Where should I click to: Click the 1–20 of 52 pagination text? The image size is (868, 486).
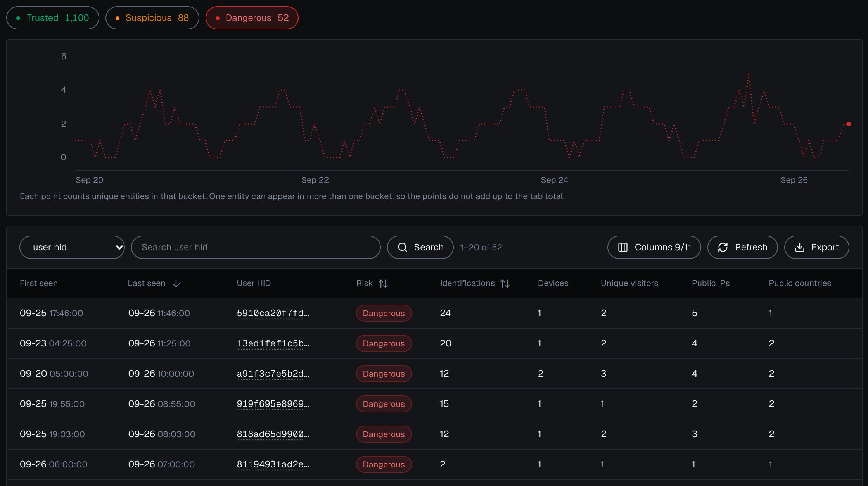coord(481,247)
